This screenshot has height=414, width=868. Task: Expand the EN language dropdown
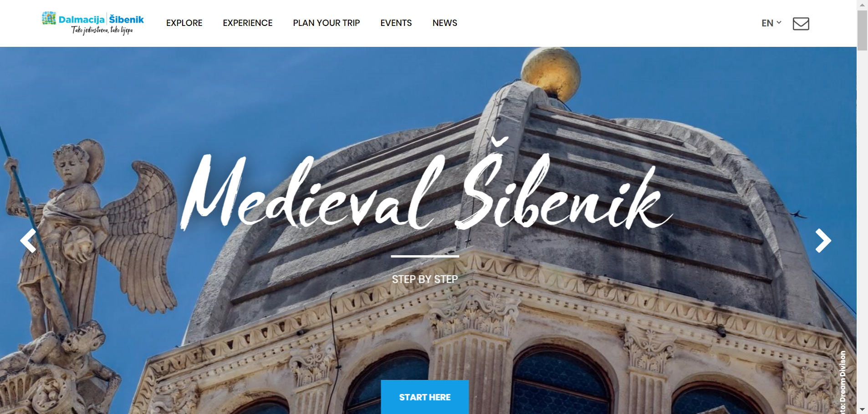[x=771, y=23]
